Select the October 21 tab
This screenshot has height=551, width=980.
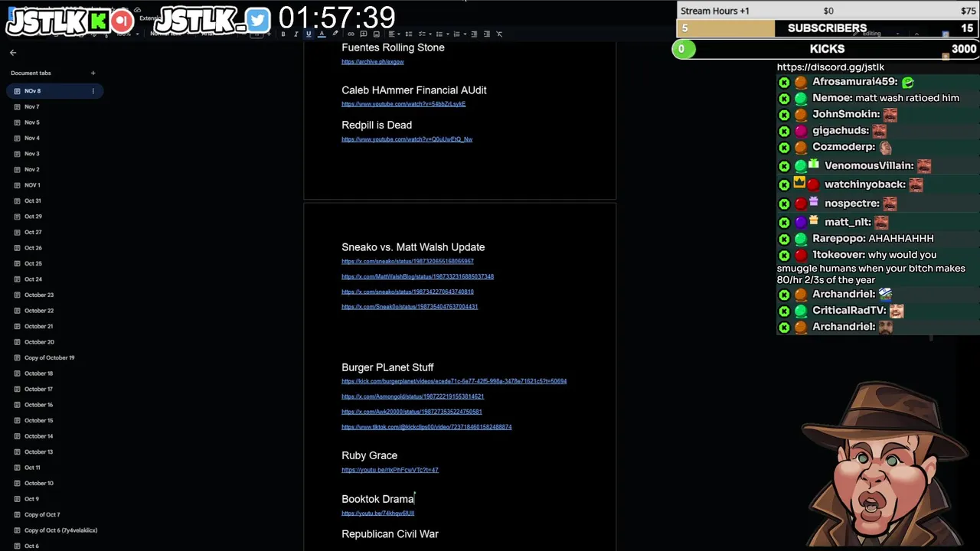(x=39, y=326)
